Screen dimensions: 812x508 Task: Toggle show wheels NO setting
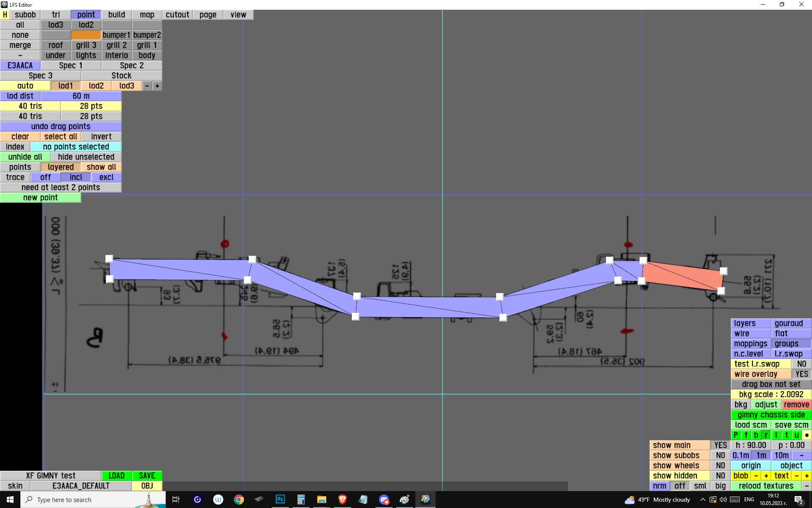(x=720, y=466)
